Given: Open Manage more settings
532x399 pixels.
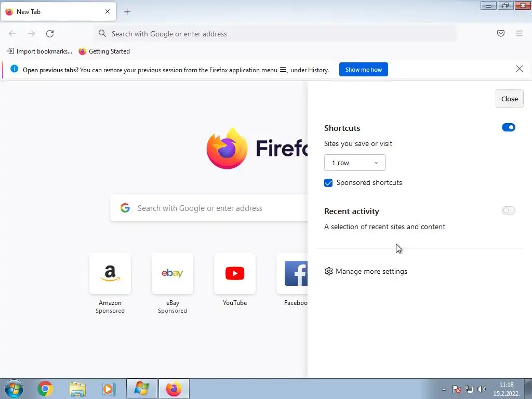Looking at the screenshot, I should pyautogui.click(x=366, y=271).
